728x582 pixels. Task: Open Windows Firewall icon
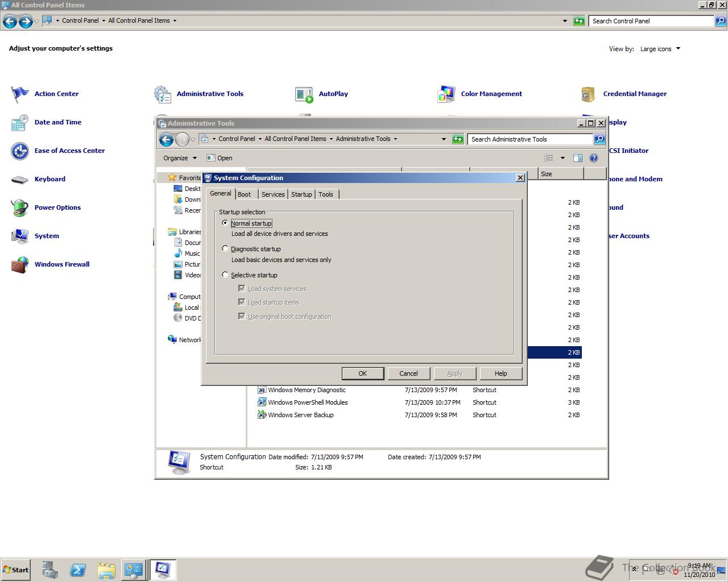pyautogui.click(x=20, y=265)
